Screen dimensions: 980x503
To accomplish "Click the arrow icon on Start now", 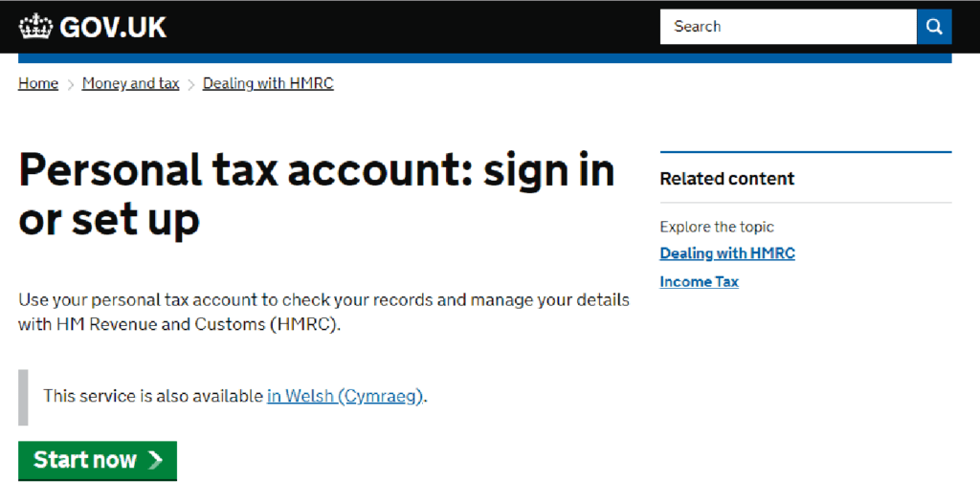I will pos(155,461).
